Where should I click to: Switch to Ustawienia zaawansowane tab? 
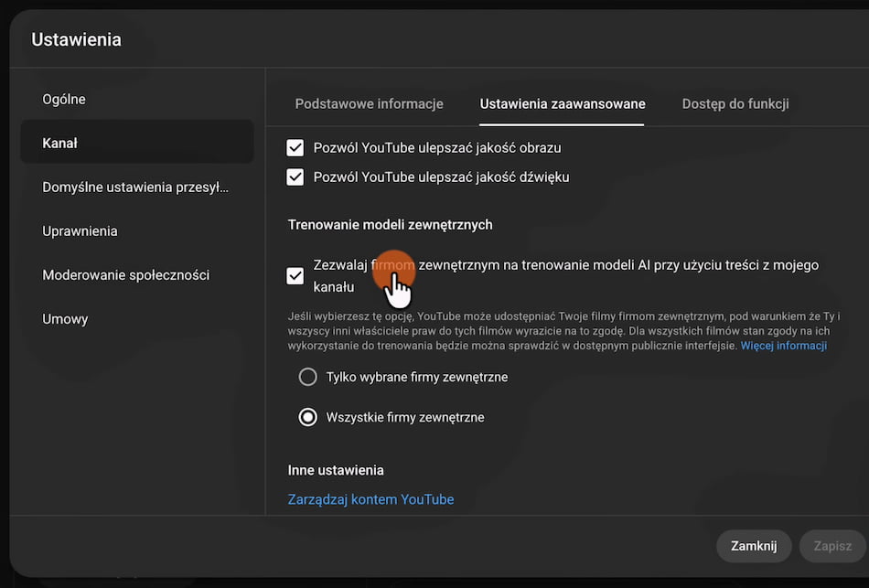(x=563, y=103)
